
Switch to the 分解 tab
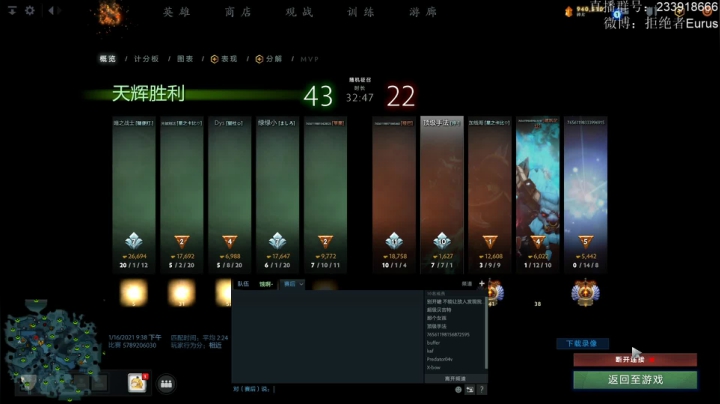pyautogui.click(x=274, y=59)
